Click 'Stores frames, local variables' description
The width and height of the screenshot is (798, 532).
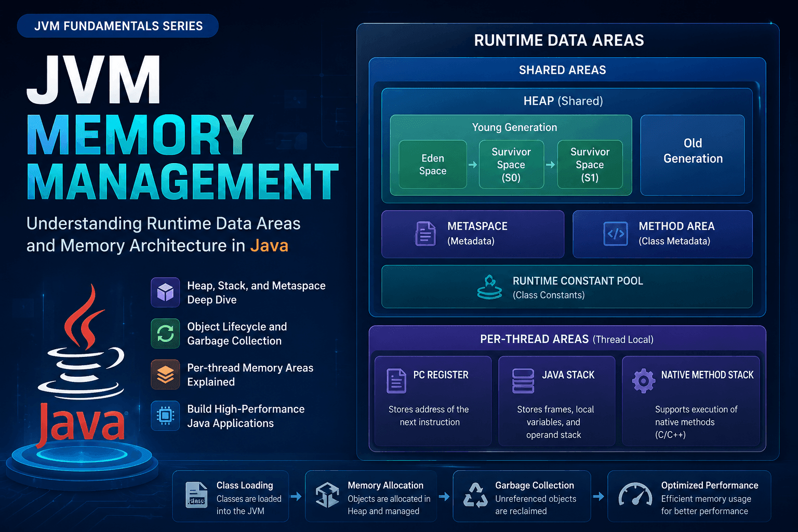click(x=555, y=422)
